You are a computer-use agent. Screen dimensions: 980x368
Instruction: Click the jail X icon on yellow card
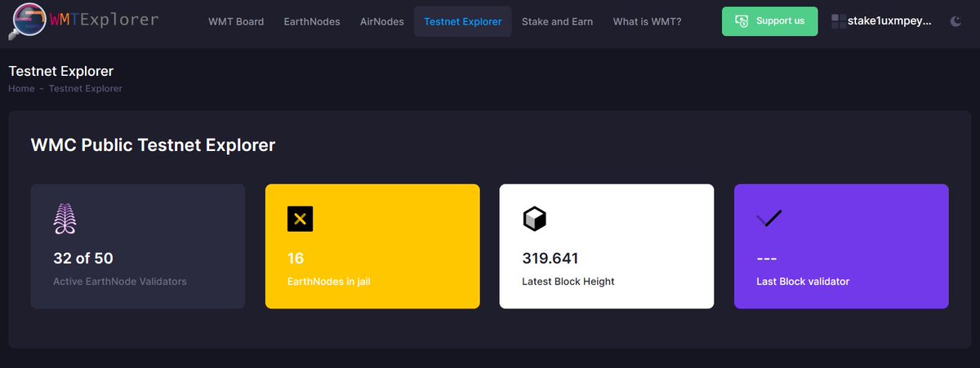click(300, 219)
